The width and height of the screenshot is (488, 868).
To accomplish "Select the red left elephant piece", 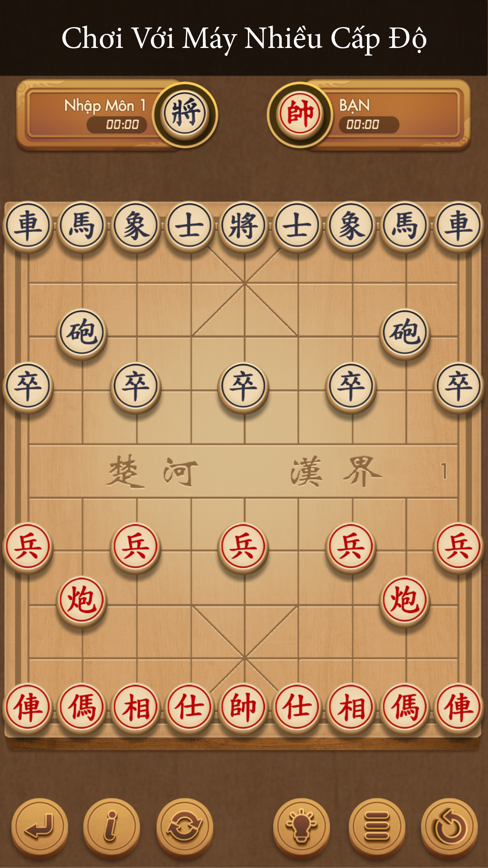I will (x=136, y=708).
